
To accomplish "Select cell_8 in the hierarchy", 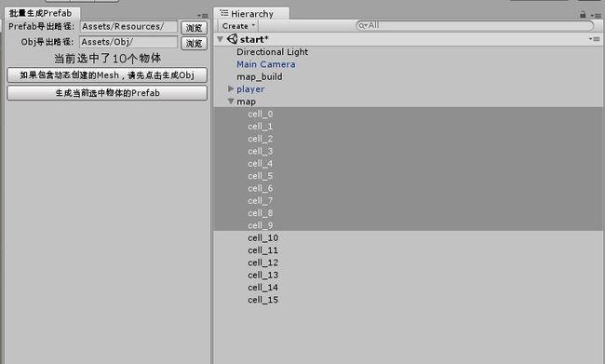I will coord(409,212).
